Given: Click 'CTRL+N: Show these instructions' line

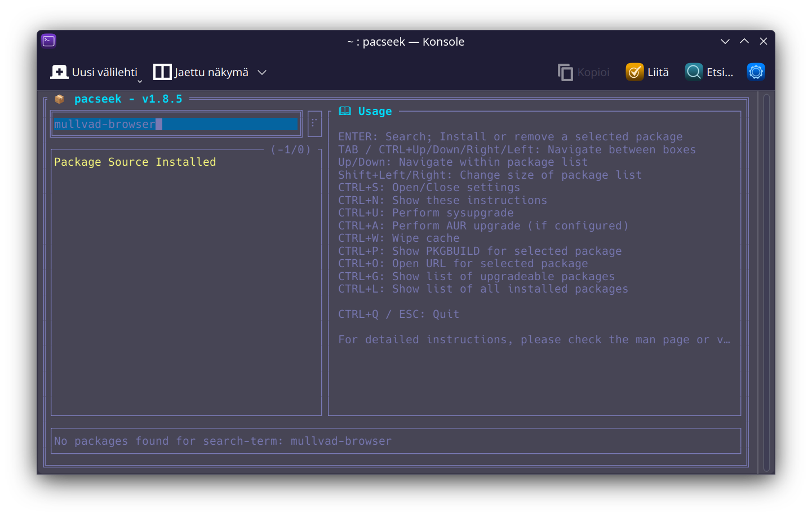Looking at the screenshot, I should (442, 200).
